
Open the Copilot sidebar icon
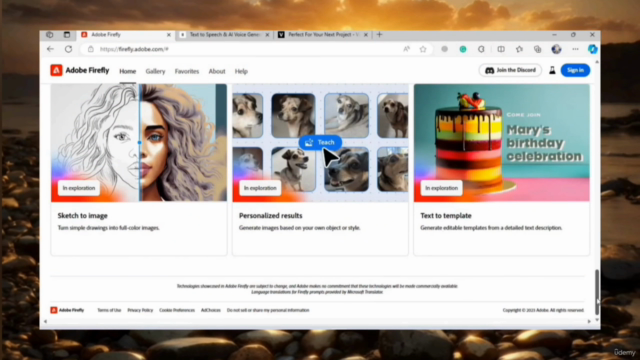(593, 49)
